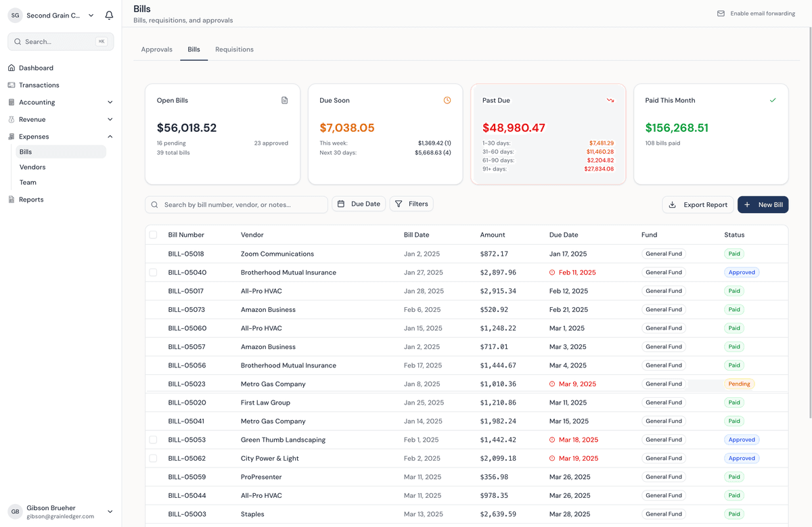This screenshot has height=527, width=812.
Task: Click the clock icon on Due Soon card
Action: pos(447,100)
